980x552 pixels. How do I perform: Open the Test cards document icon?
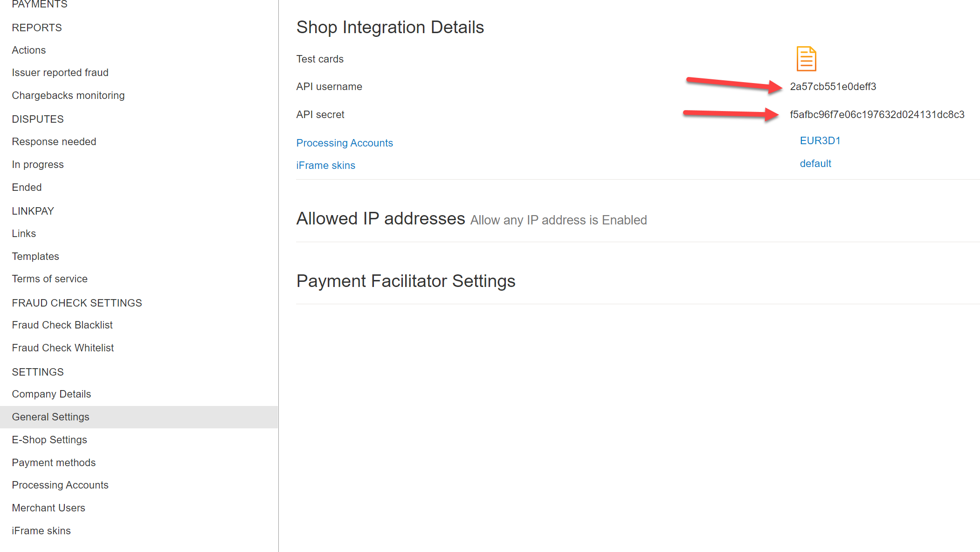click(806, 59)
